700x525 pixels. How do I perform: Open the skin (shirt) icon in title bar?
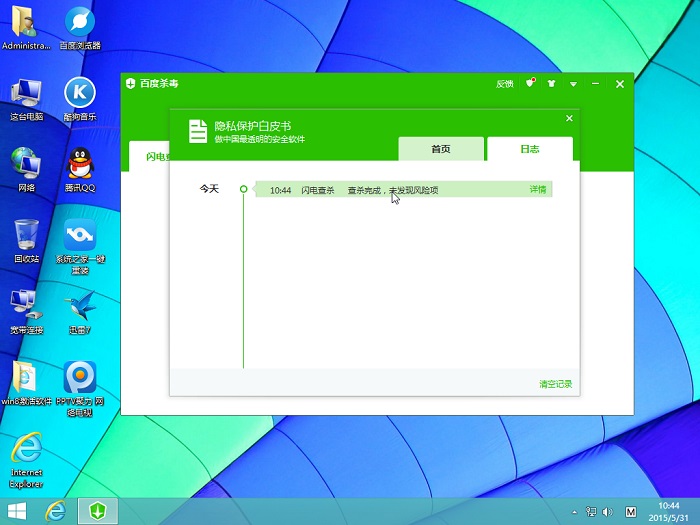pos(551,83)
